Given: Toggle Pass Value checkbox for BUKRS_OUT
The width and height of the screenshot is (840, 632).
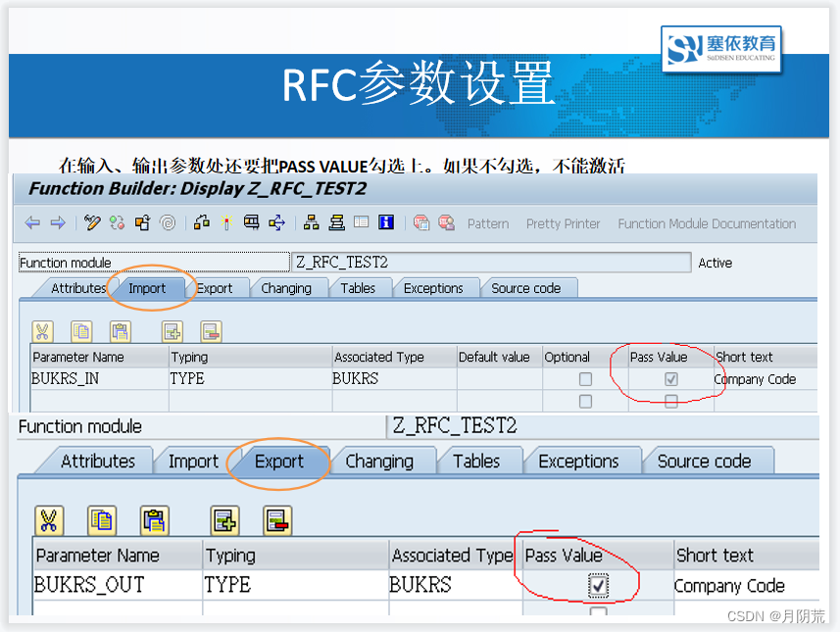Looking at the screenshot, I should [598, 585].
